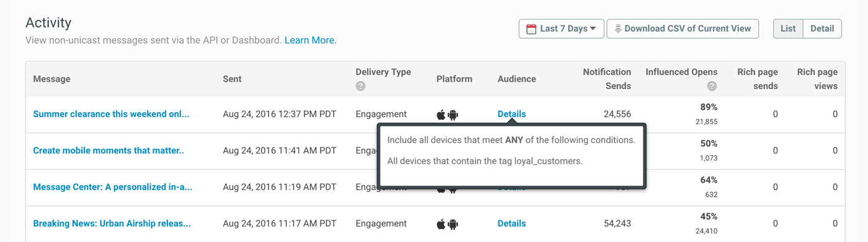Open the Breaking News: Urban Airship message
868x242 pixels.
click(x=112, y=223)
